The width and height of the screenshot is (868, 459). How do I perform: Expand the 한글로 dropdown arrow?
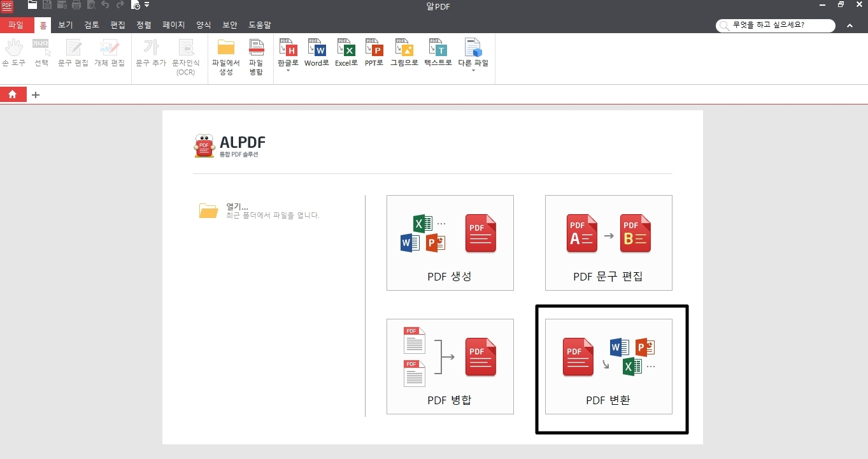288,70
